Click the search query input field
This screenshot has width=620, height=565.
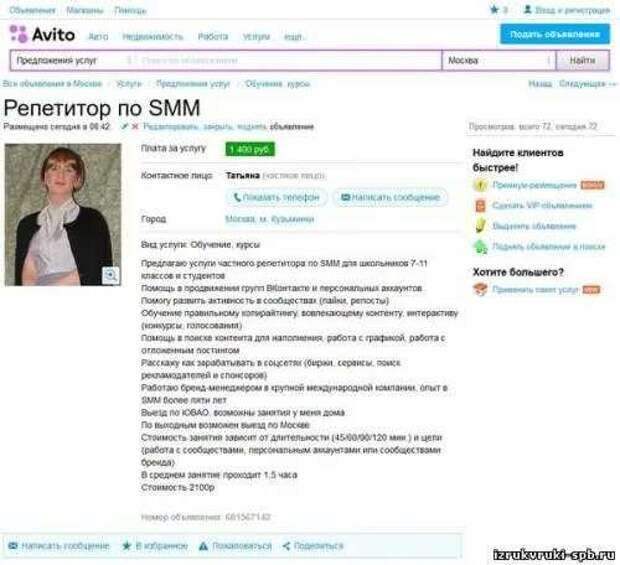click(x=289, y=60)
